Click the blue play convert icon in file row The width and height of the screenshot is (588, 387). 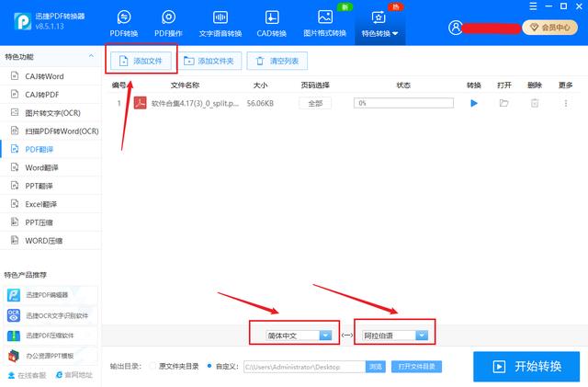tap(474, 104)
